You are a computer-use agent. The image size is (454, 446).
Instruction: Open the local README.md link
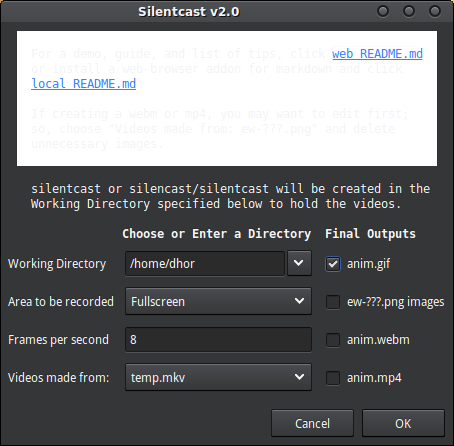point(83,84)
